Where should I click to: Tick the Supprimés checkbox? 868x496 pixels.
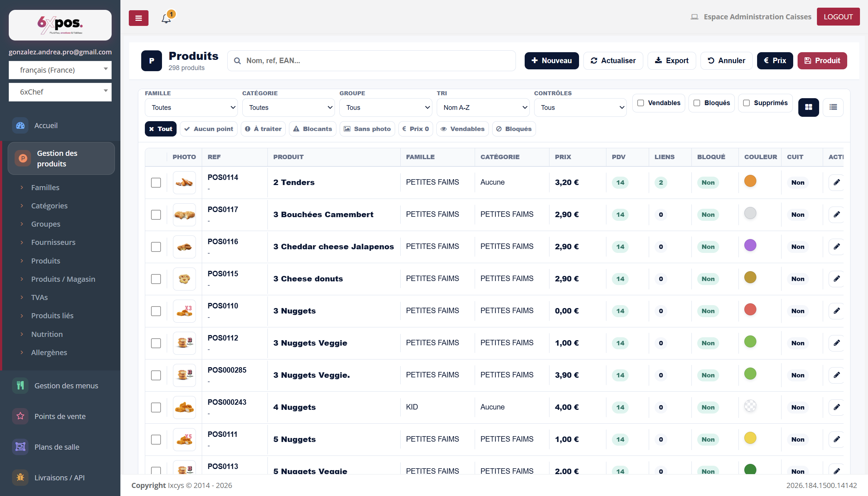coord(747,103)
